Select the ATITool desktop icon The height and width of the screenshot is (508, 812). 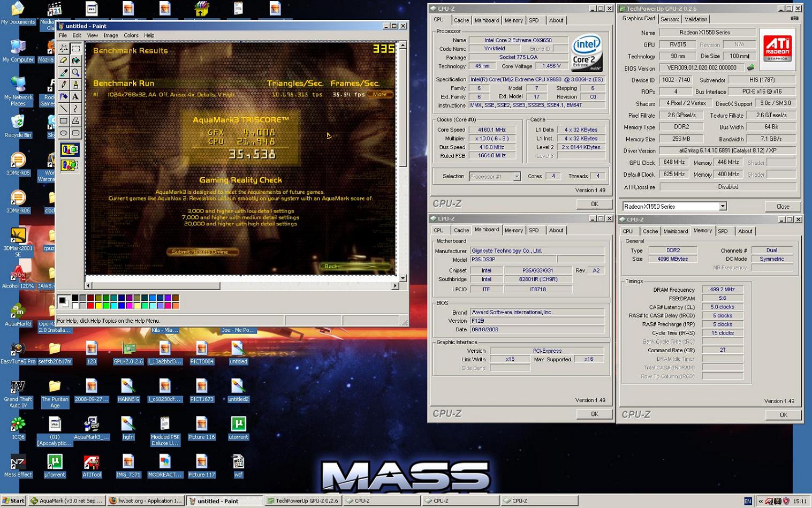tap(92, 466)
